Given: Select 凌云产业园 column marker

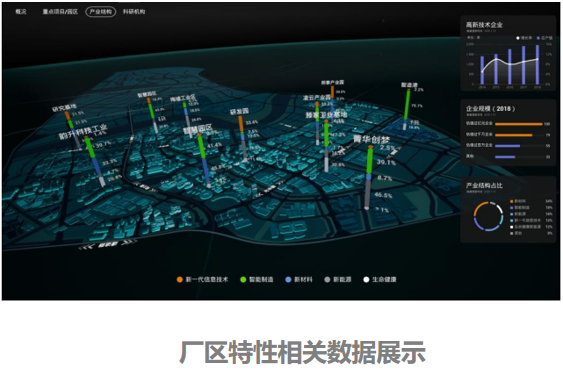Looking at the screenshot, I should 317,123.
